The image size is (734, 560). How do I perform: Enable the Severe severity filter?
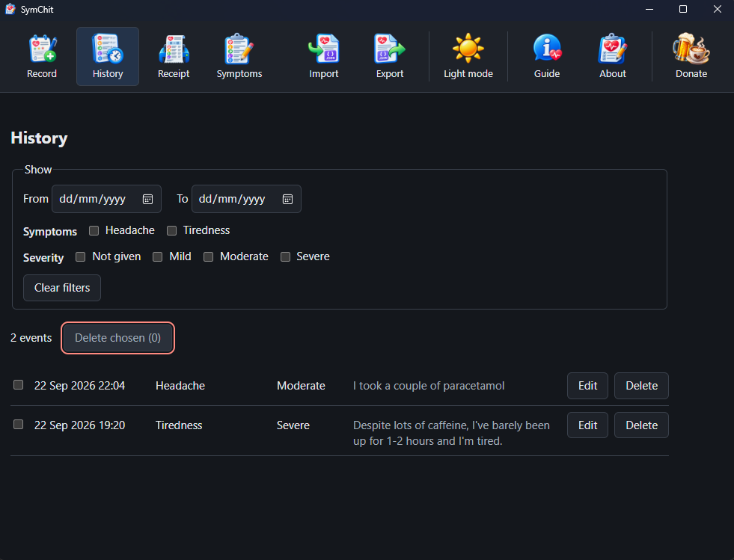click(x=285, y=257)
